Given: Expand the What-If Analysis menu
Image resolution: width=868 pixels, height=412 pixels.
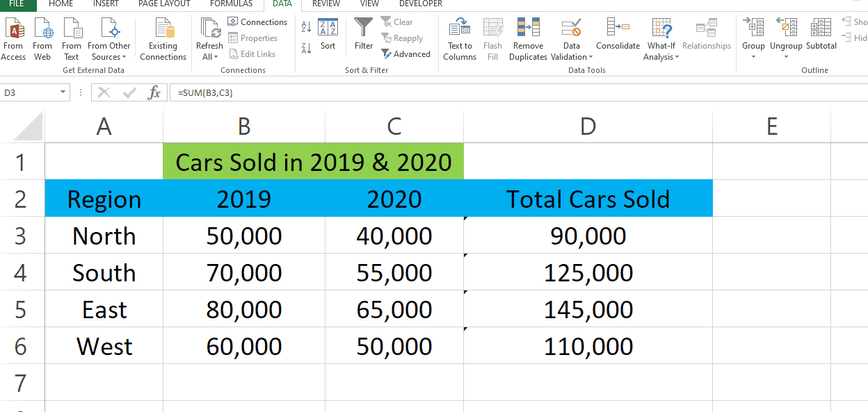Looking at the screenshot, I should (x=661, y=38).
